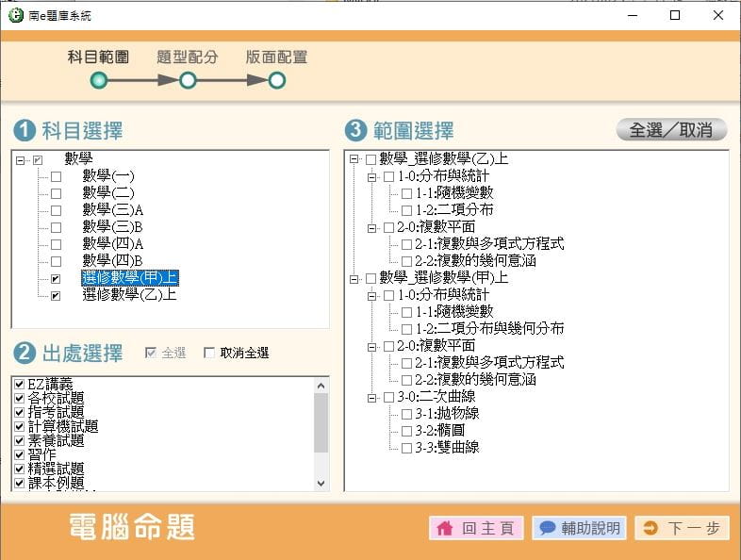Collapse the 3-0:二次曲線 node

tap(372, 398)
